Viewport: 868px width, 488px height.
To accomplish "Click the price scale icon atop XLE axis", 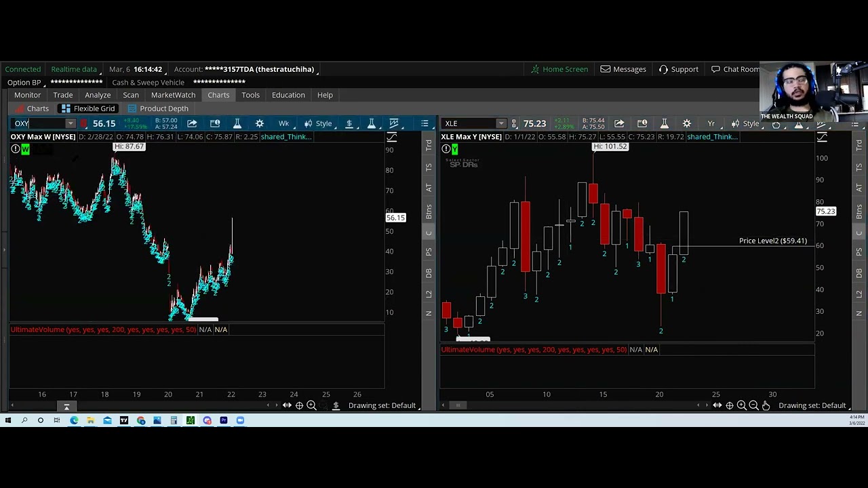I will tap(822, 138).
